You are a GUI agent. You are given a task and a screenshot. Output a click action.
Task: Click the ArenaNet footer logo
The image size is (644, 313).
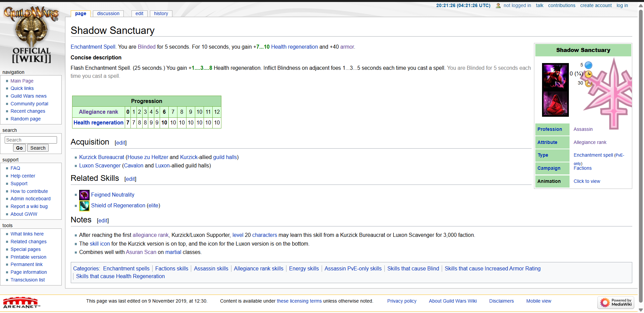(21, 302)
